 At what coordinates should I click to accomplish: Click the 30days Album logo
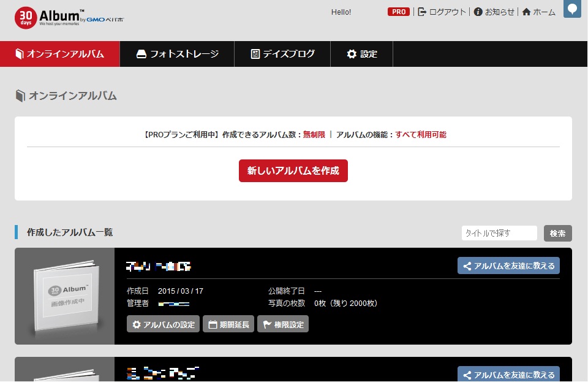[x=69, y=17]
